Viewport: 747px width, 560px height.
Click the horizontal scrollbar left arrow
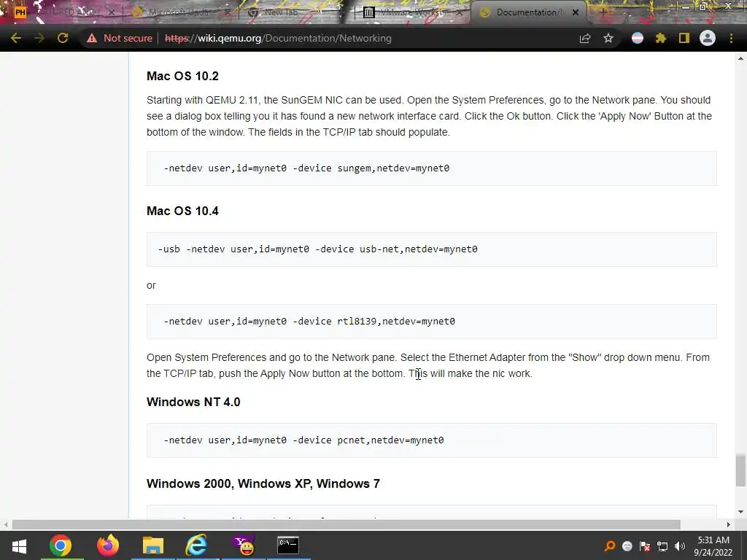click(6, 525)
